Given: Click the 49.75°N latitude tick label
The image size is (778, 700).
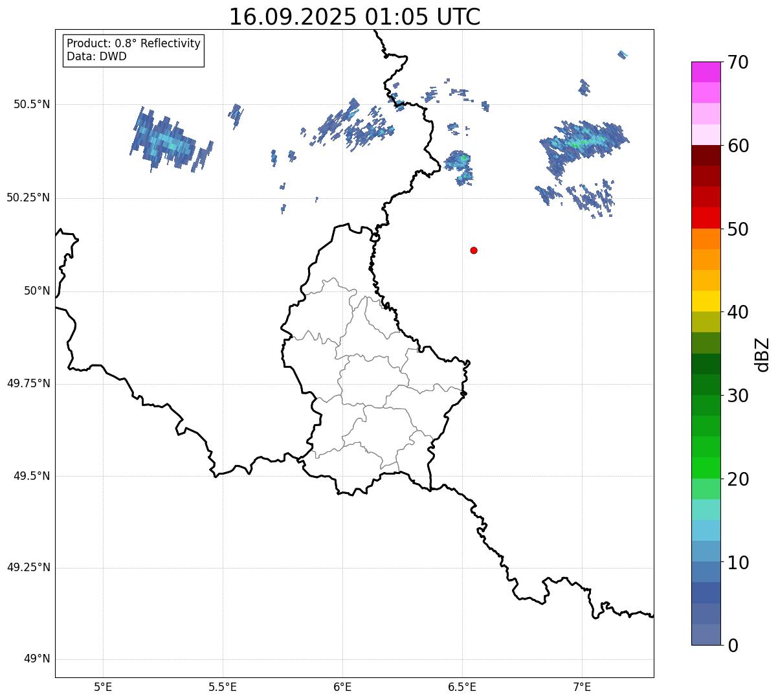Looking at the screenshot, I should (x=28, y=383).
